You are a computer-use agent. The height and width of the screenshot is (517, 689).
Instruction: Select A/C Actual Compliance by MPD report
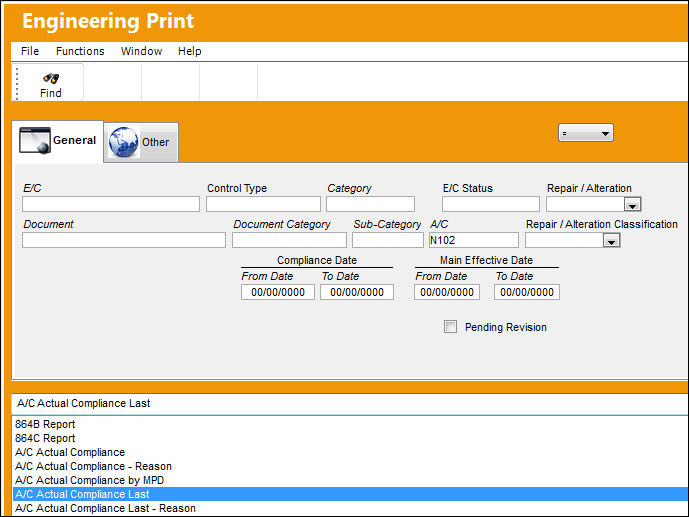350,481
